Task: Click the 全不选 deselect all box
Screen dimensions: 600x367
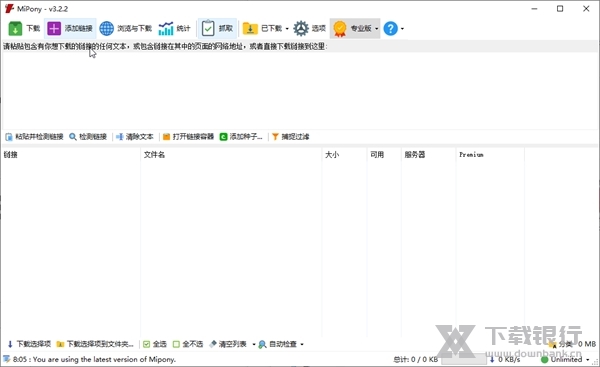Action: [188, 344]
